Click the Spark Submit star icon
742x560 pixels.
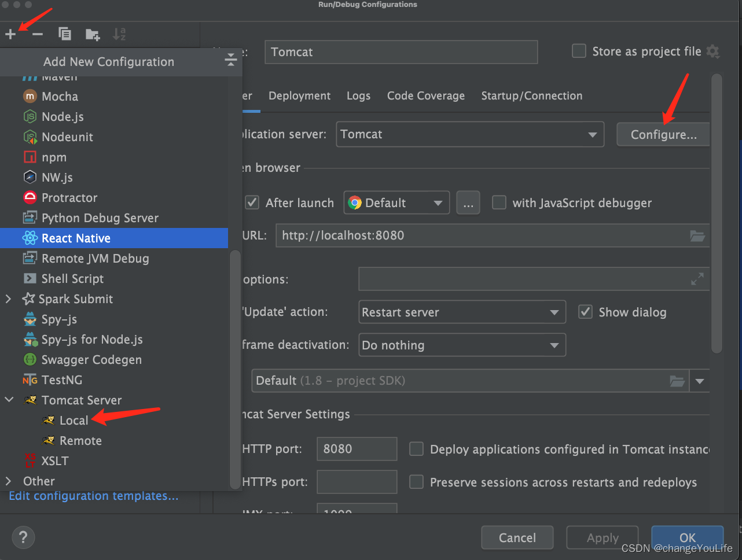[x=28, y=299]
